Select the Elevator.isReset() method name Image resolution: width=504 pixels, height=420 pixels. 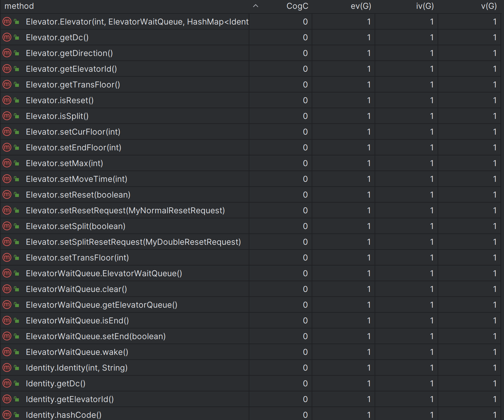click(59, 100)
